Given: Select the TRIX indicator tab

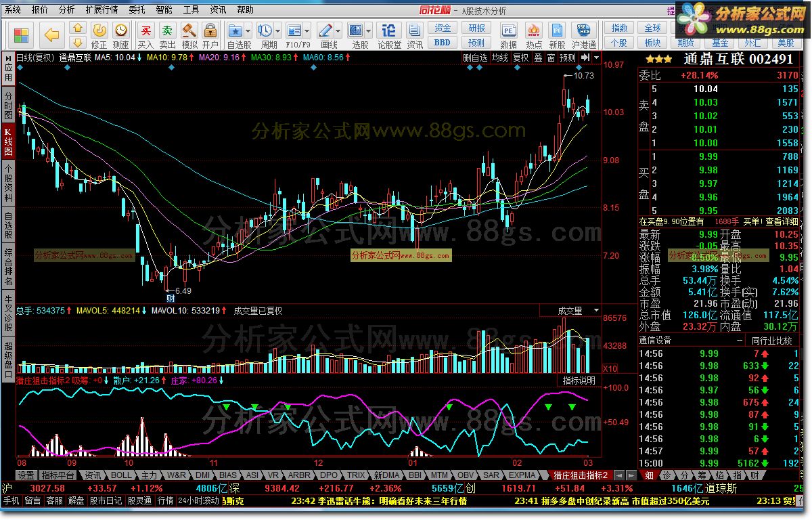Looking at the screenshot, I should 356,475.
